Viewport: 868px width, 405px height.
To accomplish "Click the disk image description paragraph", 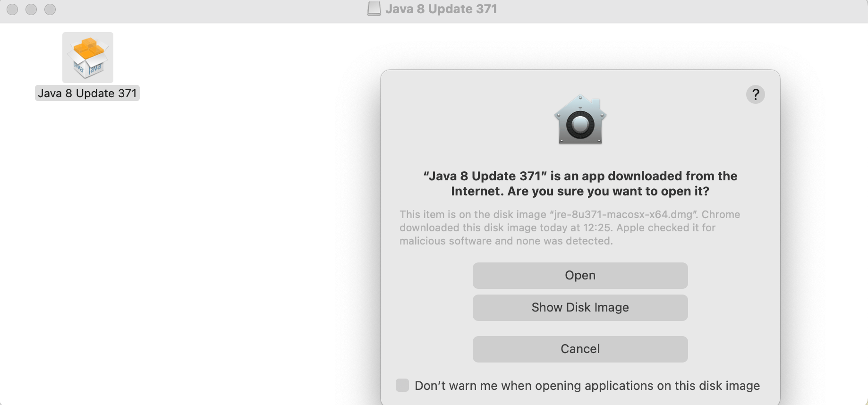I will pyautogui.click(x=570, y=228).
